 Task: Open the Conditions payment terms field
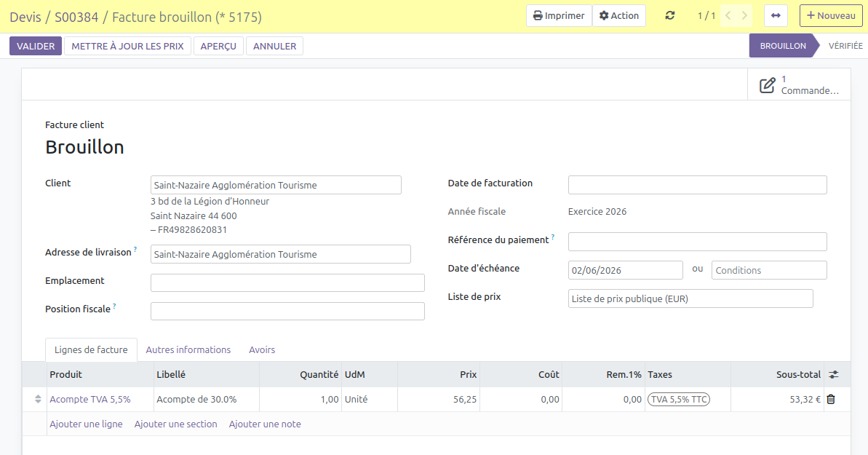[x=769, y=270]
